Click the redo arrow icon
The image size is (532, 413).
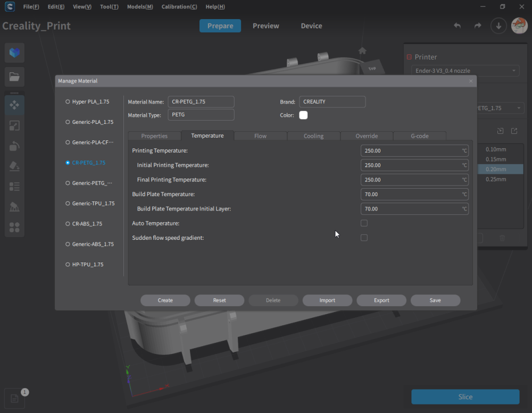[x=478, y=26]
